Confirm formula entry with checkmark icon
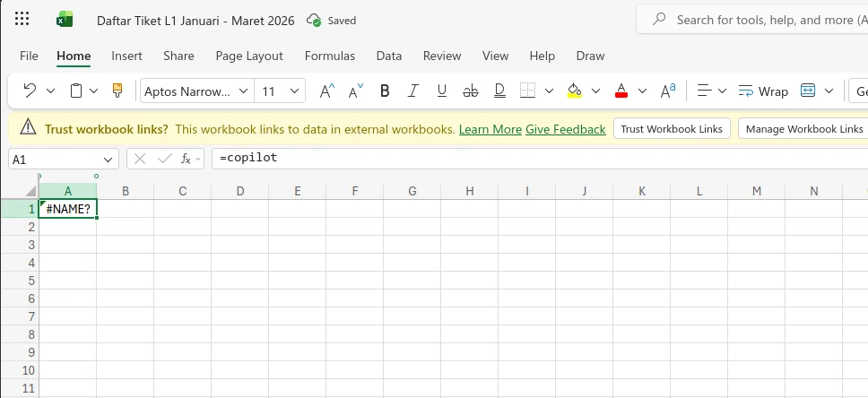The width and height of the screenshot is (868, 398). tap(164, 160)
